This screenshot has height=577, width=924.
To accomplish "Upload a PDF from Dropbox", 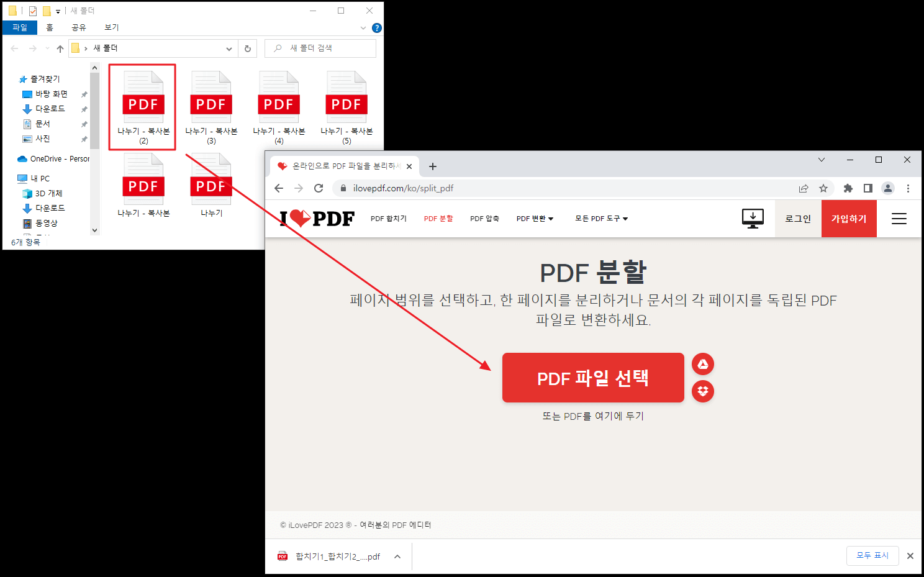I will click(x=702, y=391).
